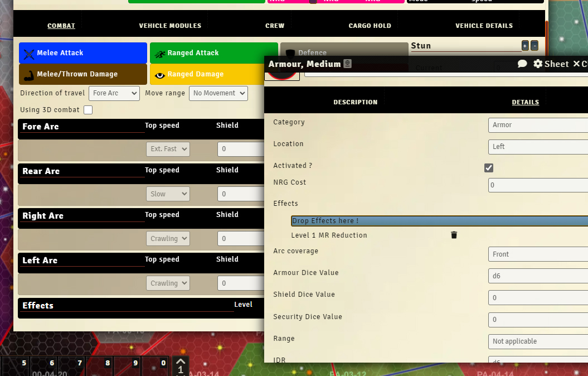Click the Melee Attack button
588x376 pixels.
pos(83,53)
